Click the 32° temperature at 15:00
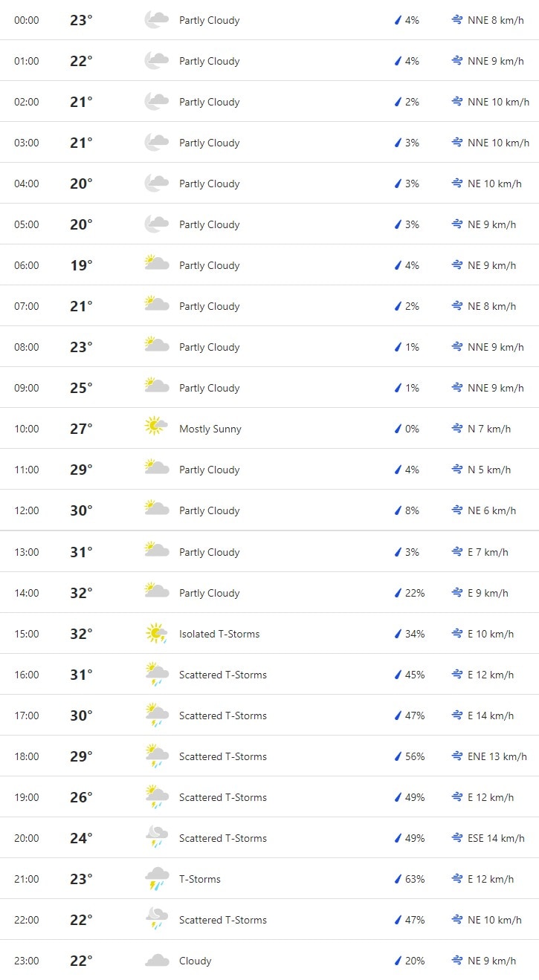The image size is (539, 980). coord(81,634)
